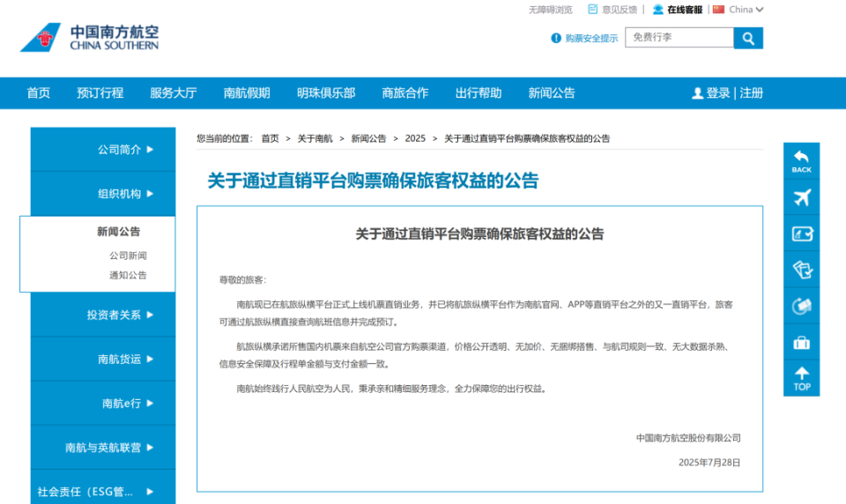Click the 尊敬的旅客 salutation
Image resolution: width=846 pixels, height=504 pixels.
pos(242,280)
